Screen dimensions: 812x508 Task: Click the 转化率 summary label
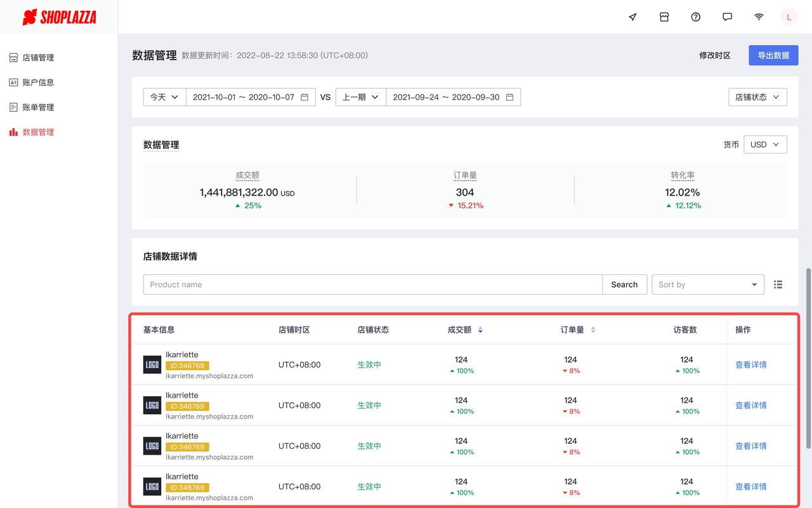[x=683, y=176]
